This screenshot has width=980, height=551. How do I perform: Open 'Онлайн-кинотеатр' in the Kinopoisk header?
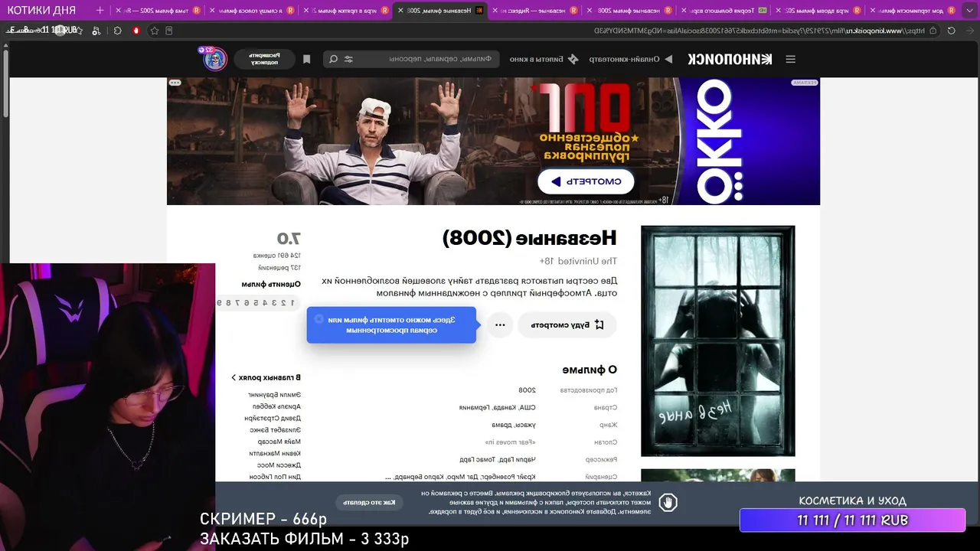630,59
